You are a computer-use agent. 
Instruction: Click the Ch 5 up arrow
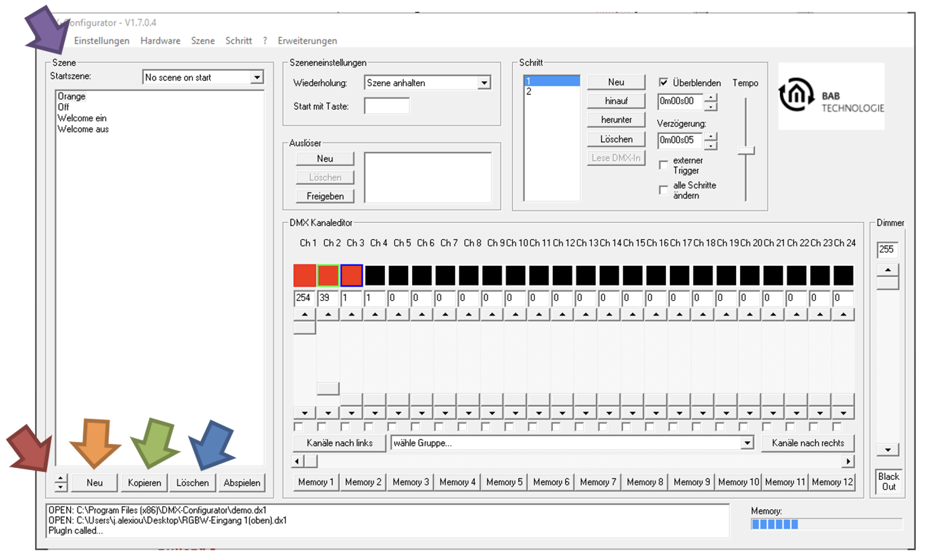click(x=398, y=314)
